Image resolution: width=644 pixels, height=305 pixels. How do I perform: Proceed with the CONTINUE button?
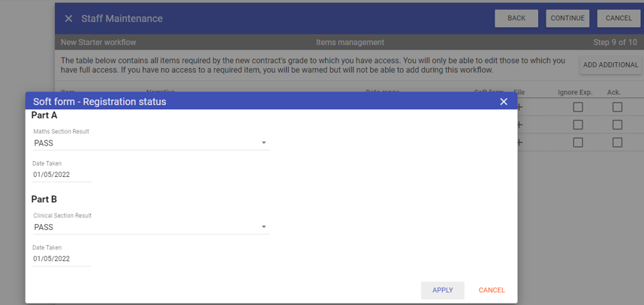(567, 19)
